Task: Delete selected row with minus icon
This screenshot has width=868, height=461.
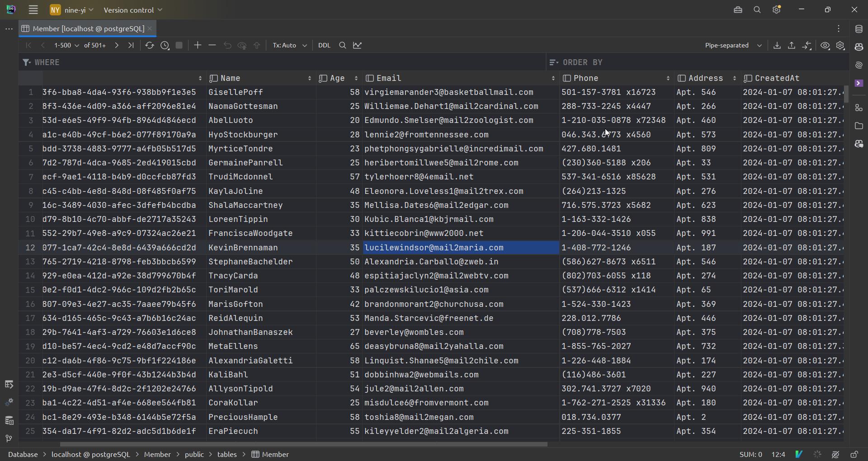Action: coord(212,45)
